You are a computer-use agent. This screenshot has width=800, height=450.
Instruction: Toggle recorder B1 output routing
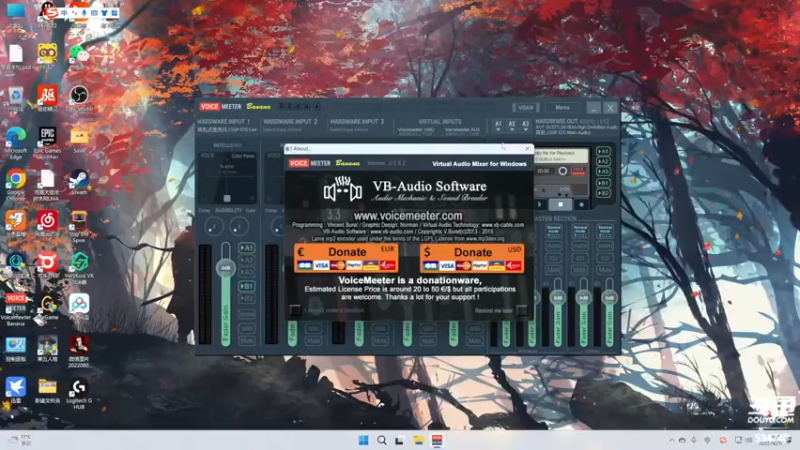click(604, 183)
